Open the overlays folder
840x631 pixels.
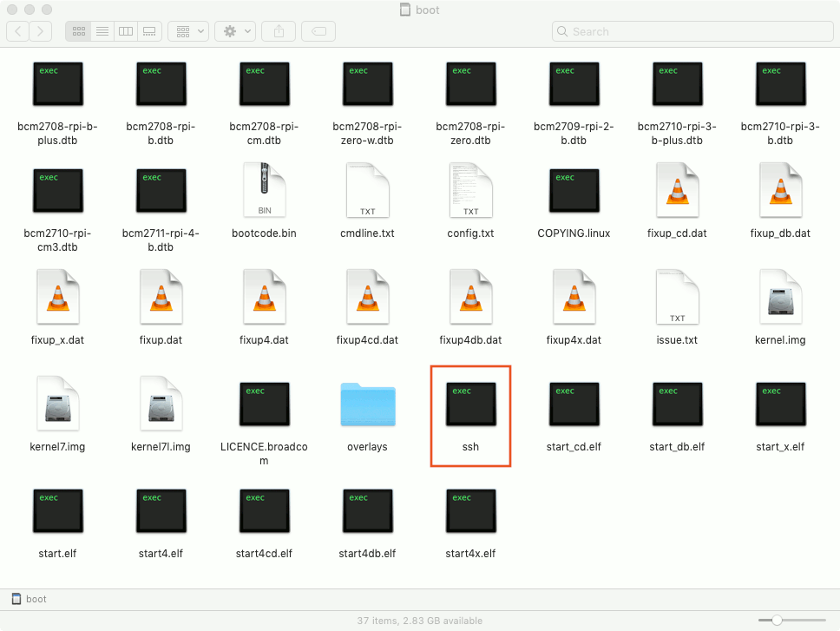coord(367,404)
